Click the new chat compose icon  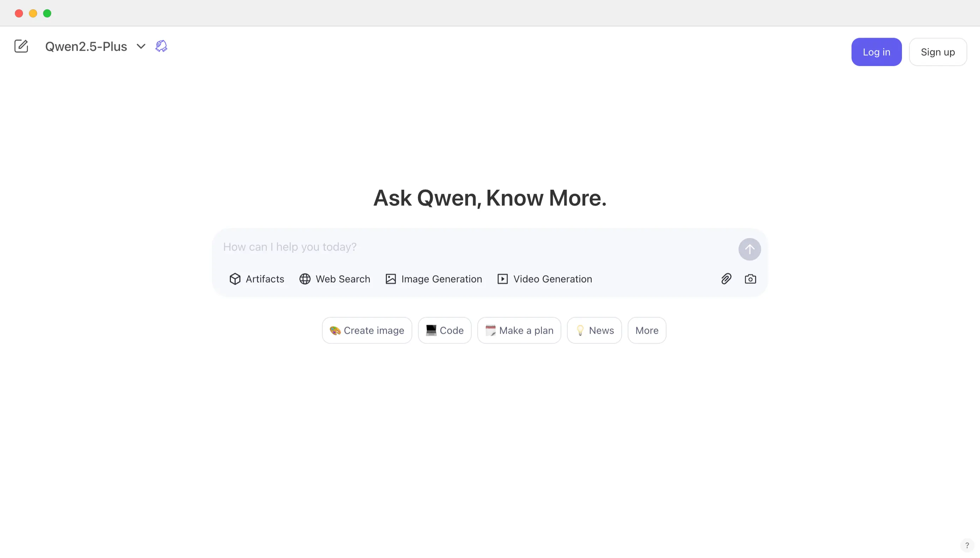[x=21, y=46]
